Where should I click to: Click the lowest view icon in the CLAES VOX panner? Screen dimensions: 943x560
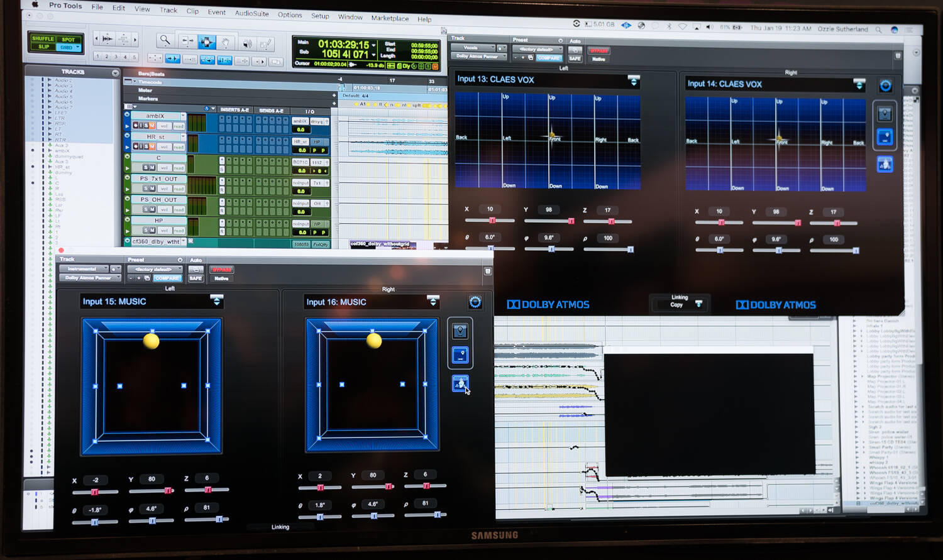coord(885,164)
